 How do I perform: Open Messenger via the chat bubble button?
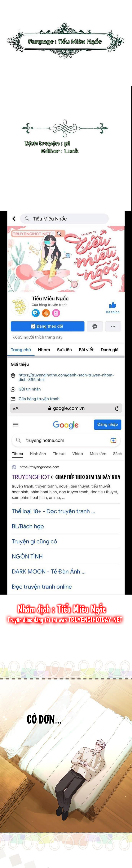(95, 326)
